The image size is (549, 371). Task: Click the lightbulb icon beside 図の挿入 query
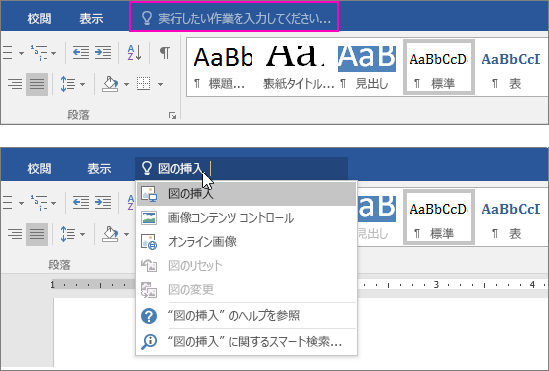(147, 168)
